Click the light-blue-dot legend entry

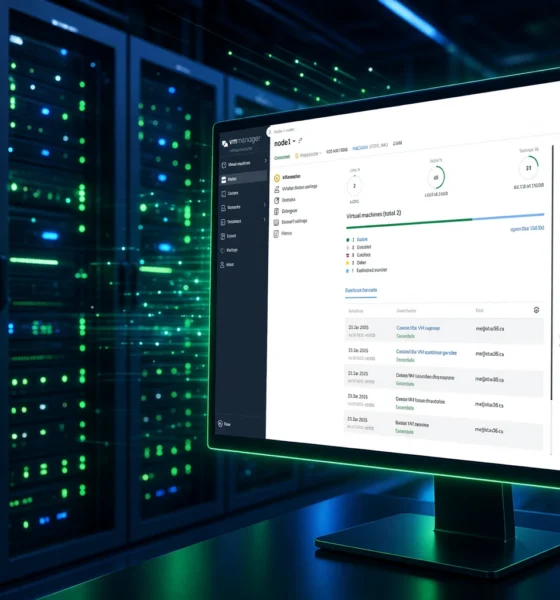click(x=367, y=271)
